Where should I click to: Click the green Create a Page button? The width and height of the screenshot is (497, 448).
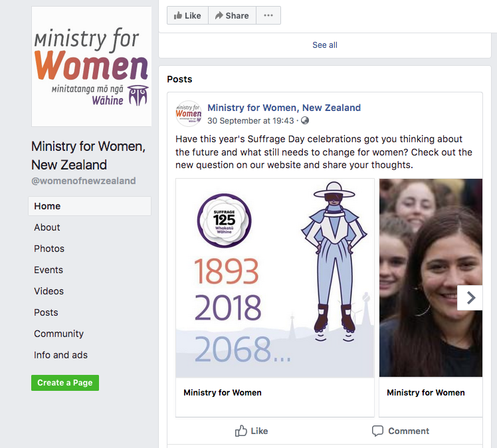click(x=65, y=383)
